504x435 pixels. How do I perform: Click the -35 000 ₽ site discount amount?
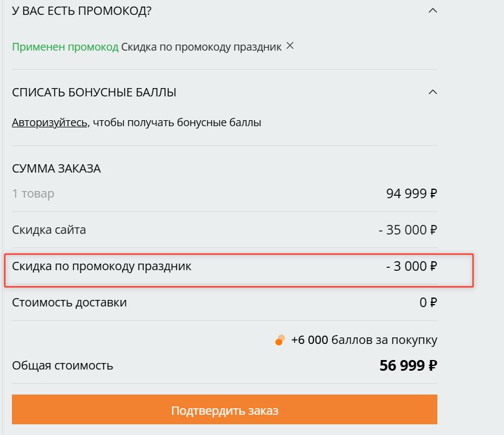click(408, 230)
